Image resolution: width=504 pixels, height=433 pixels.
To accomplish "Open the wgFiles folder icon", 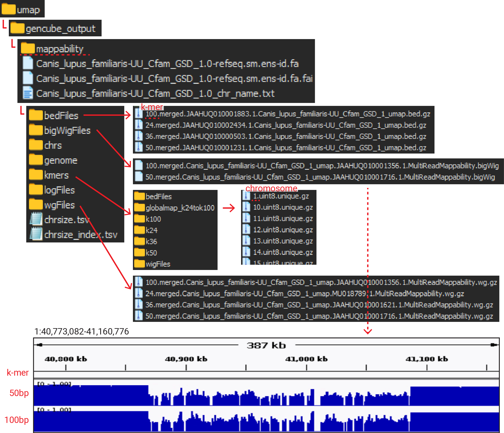I will tap(36, 204).
